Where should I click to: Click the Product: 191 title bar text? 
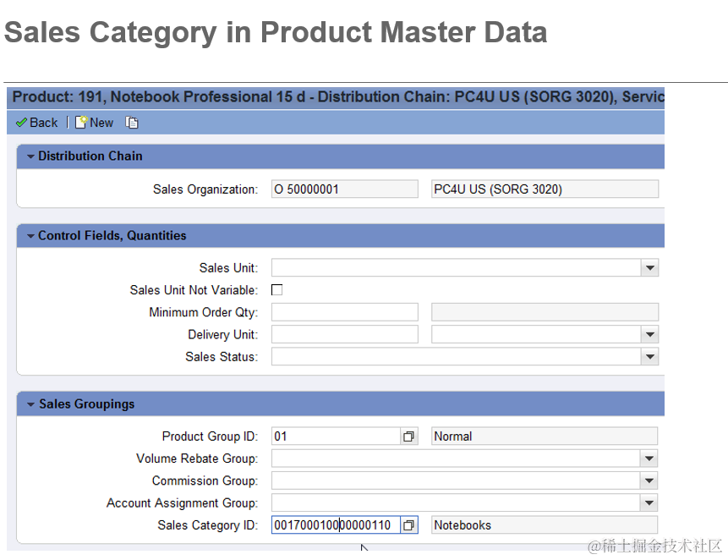click(x=338, y=96)
